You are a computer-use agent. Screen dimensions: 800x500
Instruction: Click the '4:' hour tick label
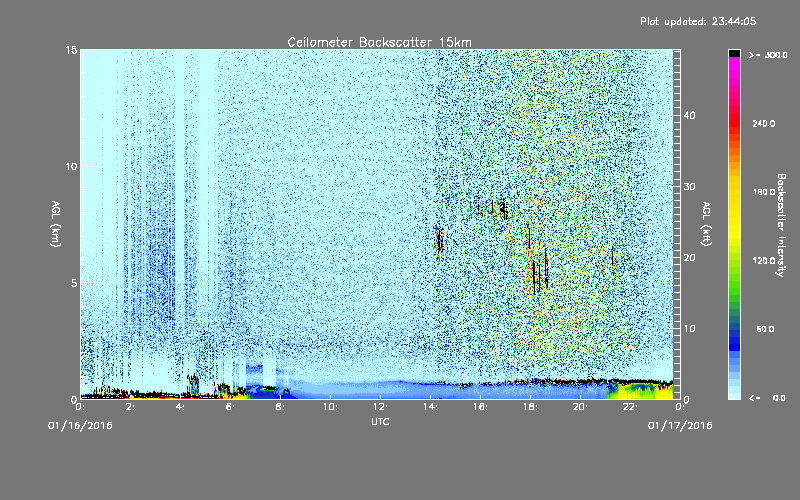181,407
